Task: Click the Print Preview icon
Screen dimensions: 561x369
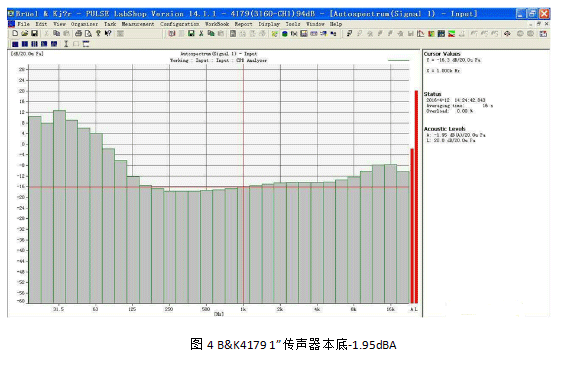Action: pos(88,33)
